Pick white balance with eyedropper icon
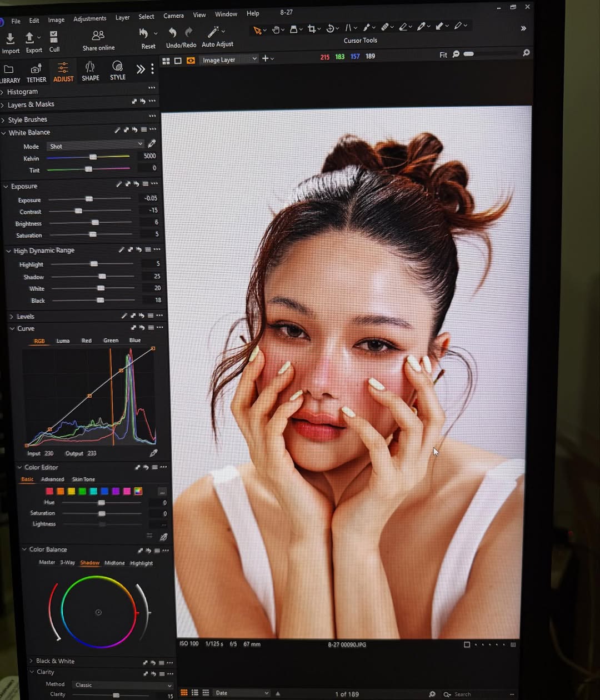This screenshot has height=700, width=600. click(x=152, y=143)
